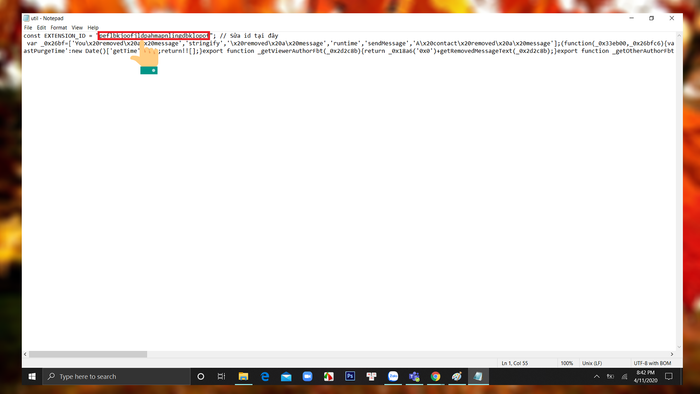The height and width of the screenshot is (394, 700).
Task: Open the Format menu
Action: click(x=58, y=28)
